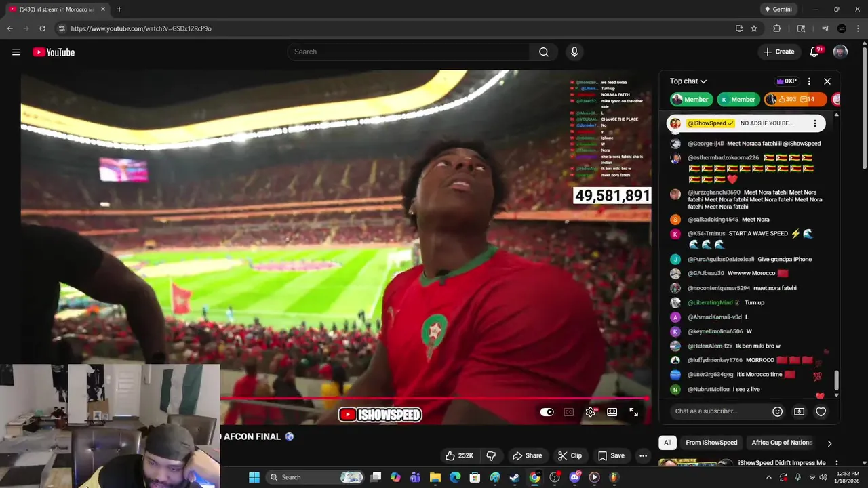Show hidden system tray icons
This screenshot has height=488, width=868.
tap(769, 477)
